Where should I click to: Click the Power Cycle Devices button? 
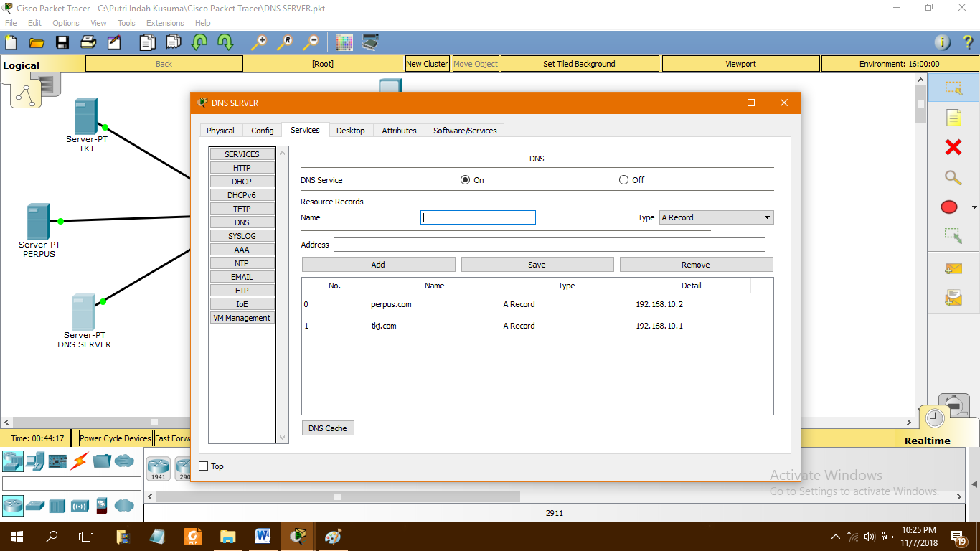(x=116, y=438)
